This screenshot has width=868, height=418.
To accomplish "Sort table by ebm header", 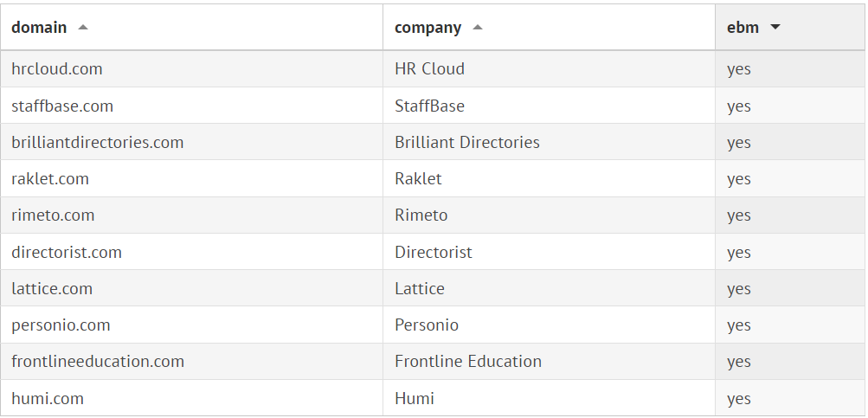I will pos(743,28).
